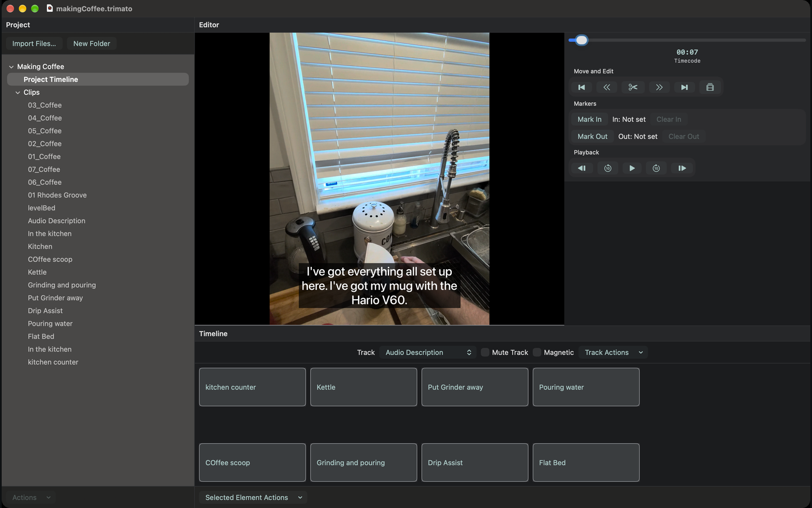The image size is (812, 508).
Task: Select 01 Rhodes Groove in the Clips list
Action: (58, 195)
